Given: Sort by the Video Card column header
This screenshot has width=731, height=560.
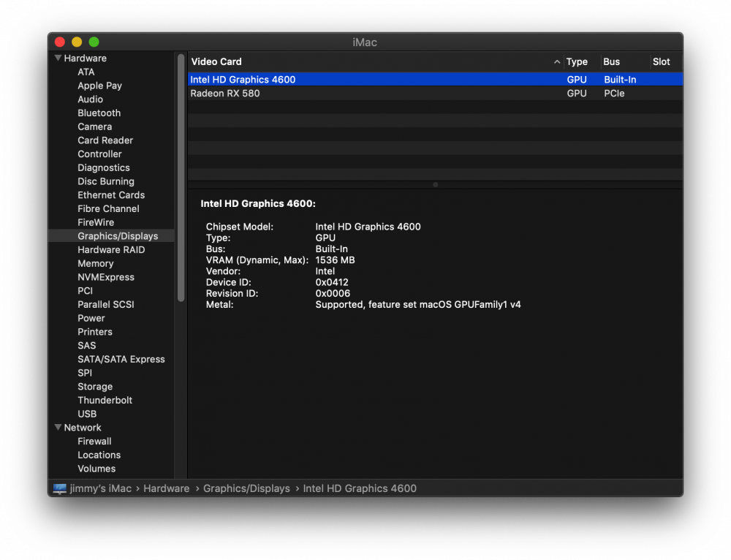Looking at the screenshot, I should click(216, 61).
